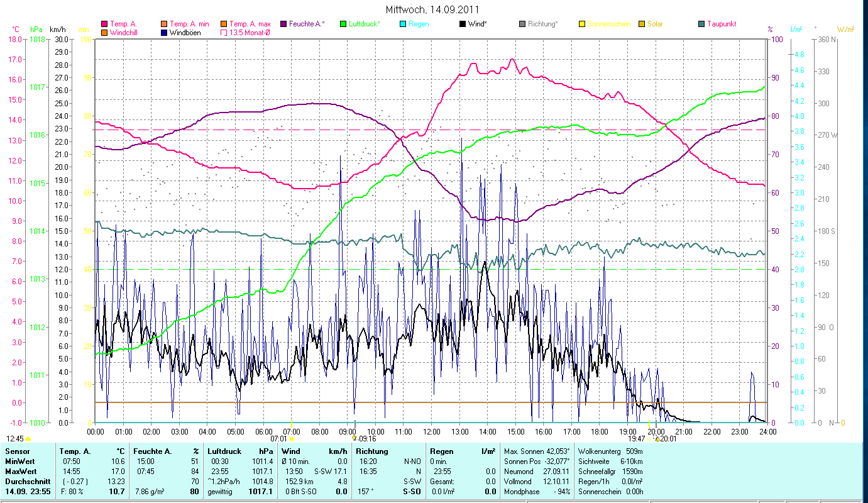The width and height of the screenshot is (868, 503).
Task: Click the sunset marker icon at 20:01
Action: (657, 439)
